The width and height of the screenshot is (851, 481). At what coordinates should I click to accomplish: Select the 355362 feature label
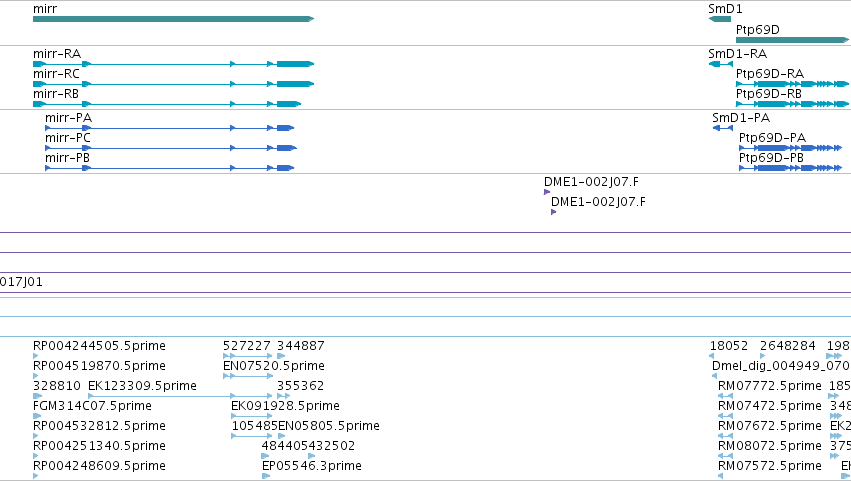point(301,386)
